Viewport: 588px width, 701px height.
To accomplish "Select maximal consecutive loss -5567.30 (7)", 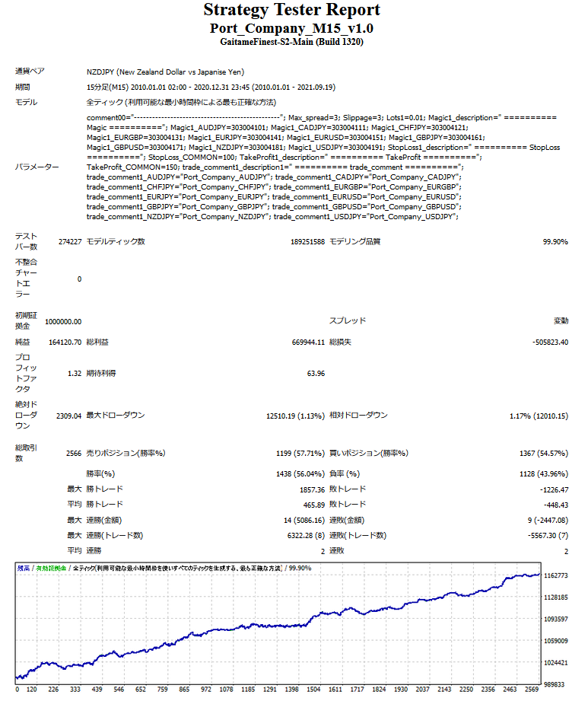I will point(548,536).
